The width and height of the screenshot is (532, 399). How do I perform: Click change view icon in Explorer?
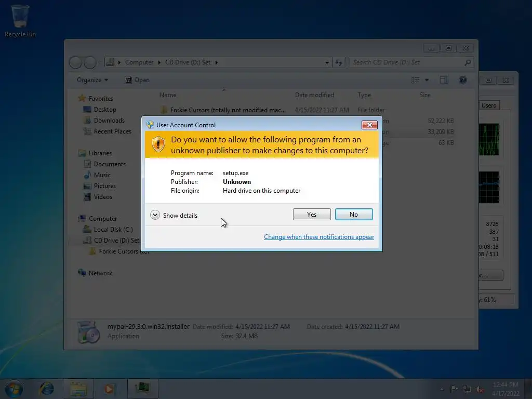click(416, 80)
